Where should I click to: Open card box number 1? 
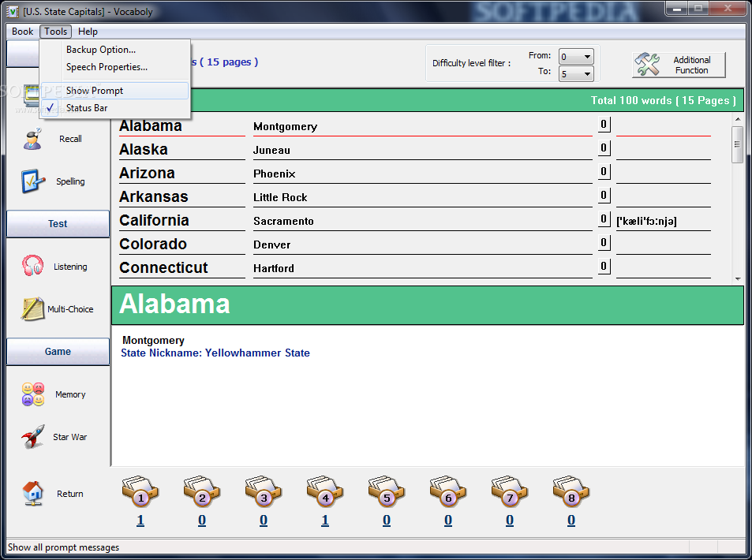(x=140, y=491)
